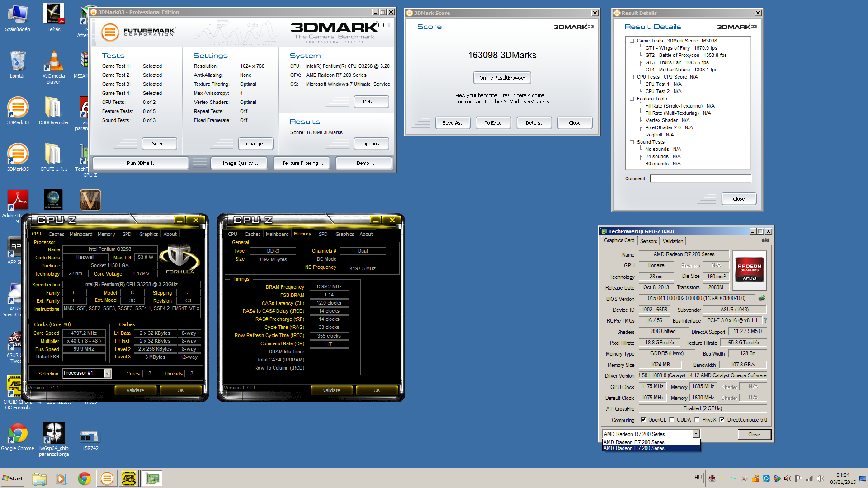The image size is (868, 488).
Task: Open SPD tab in right CPU-Z window
Action: (x=323, y=234)
